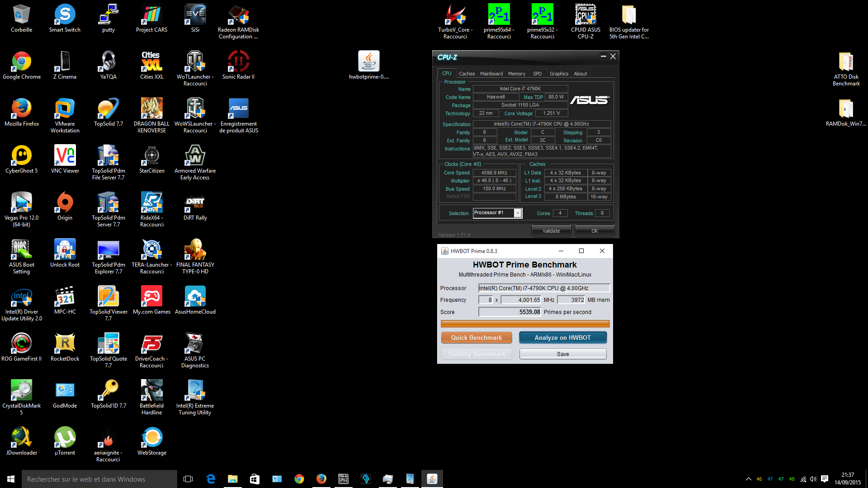Click Core Speed value 4598.9 MHz
This screenshot has height=488, width=868.
(495, 173)
